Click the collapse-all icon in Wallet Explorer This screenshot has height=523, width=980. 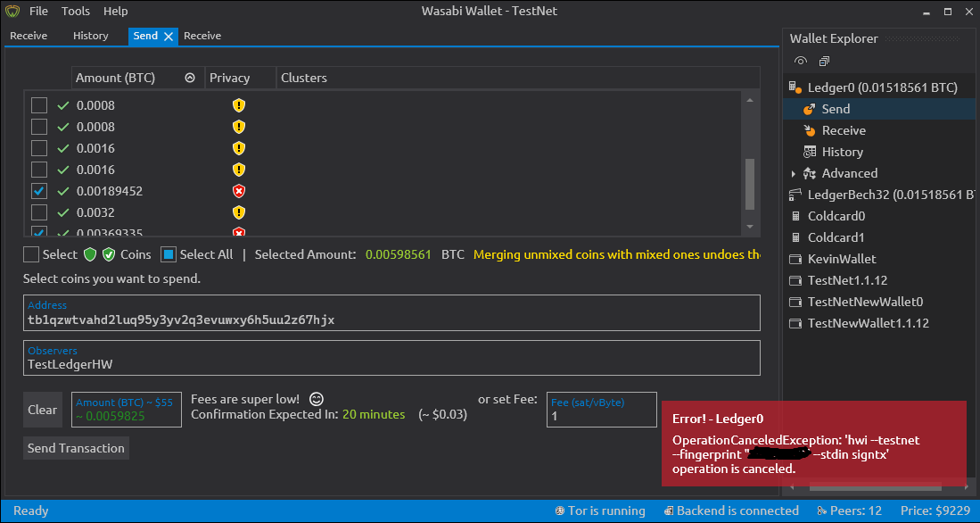click(824, 61)
